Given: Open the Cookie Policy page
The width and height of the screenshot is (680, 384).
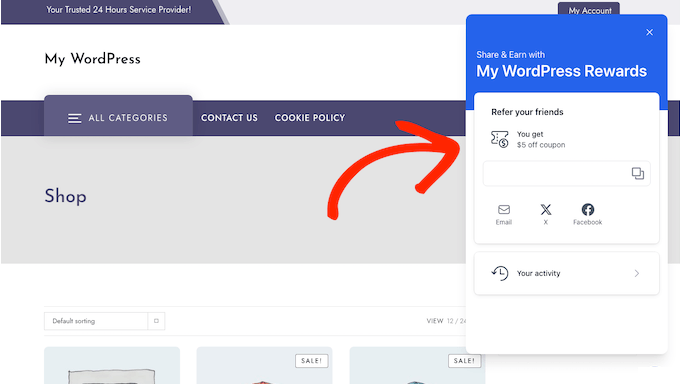Looking at the screenshot, I should pos(310,118).
